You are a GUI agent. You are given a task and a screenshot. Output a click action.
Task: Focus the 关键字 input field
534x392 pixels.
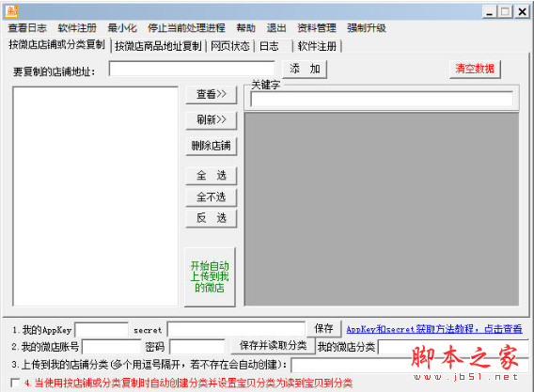(382, 100)
